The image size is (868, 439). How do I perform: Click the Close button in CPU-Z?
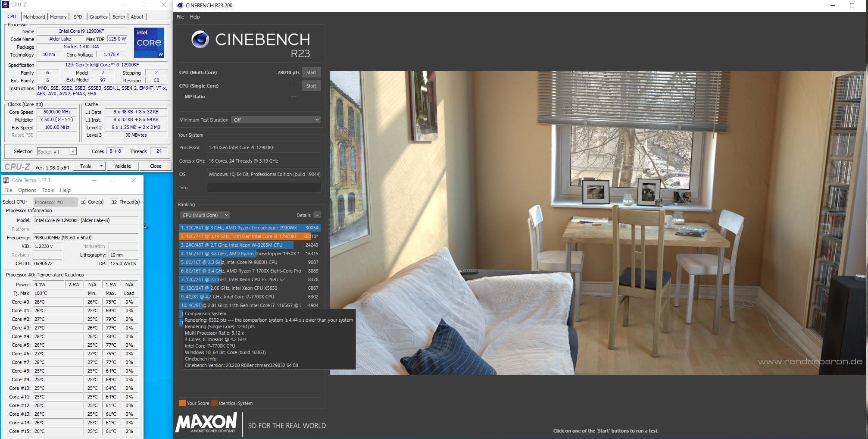point(156,166)
